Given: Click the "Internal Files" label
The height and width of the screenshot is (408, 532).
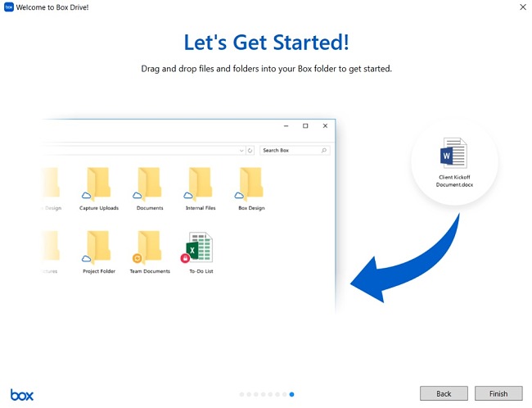Looking at the screenshot, I should [201, 208].
